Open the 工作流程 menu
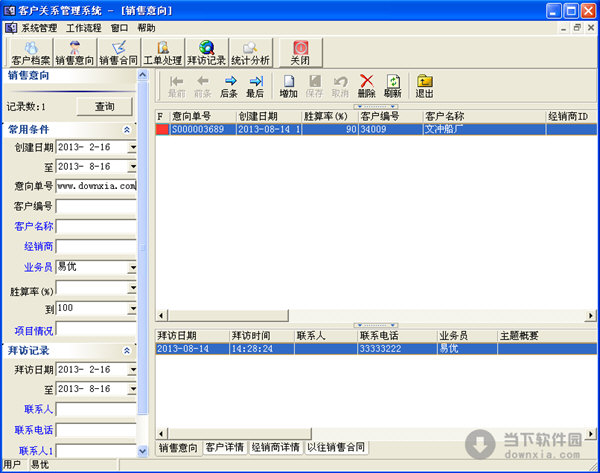Viewport: 600px width, 473px height. [84, 28]
